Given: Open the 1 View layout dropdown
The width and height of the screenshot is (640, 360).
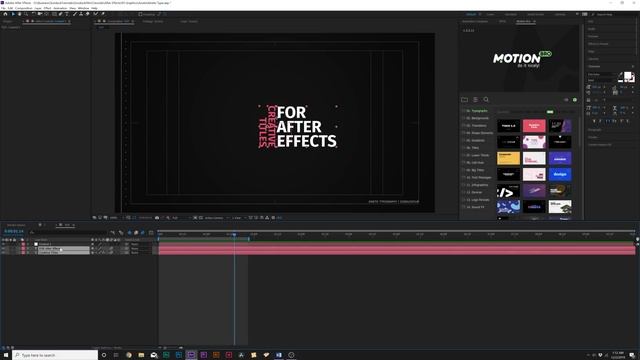Looking at the screenshot, I should (x=238, y=218).
